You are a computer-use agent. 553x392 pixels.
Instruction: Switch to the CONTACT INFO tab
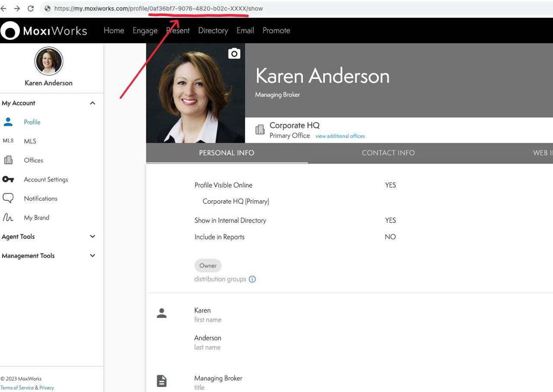pyautogui.click(x=388, y=153)
